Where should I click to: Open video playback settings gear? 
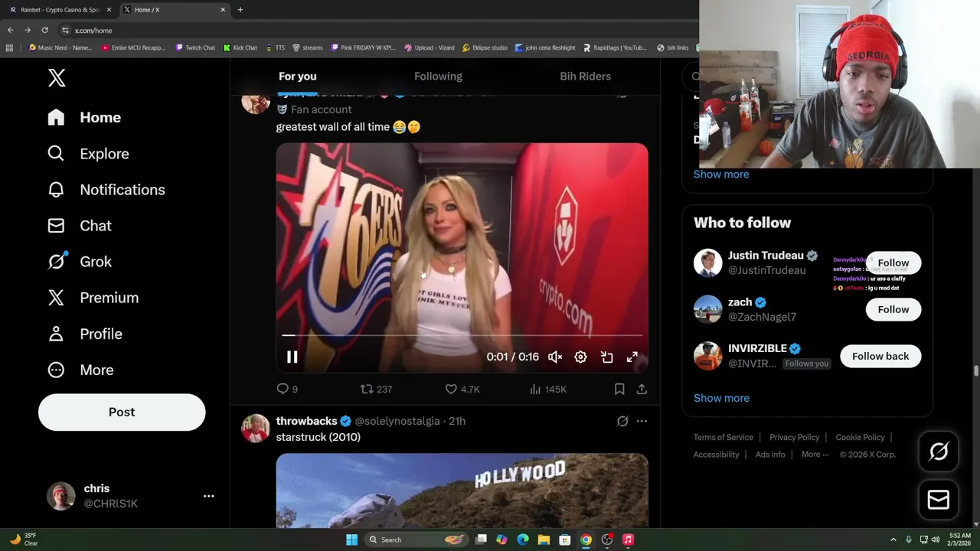pos(580,357)
